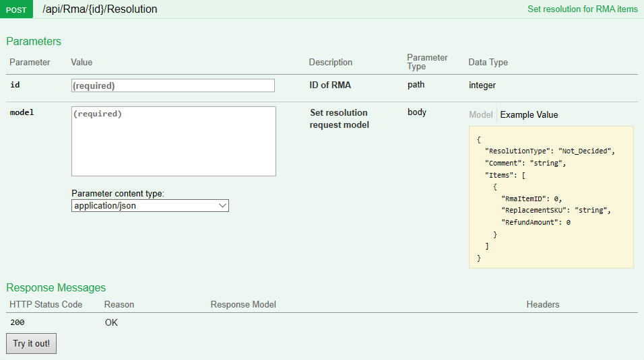644x360 pixels.
Task: Click the "RefundAmount": 0 line
Action: click(x=536, y=222)
